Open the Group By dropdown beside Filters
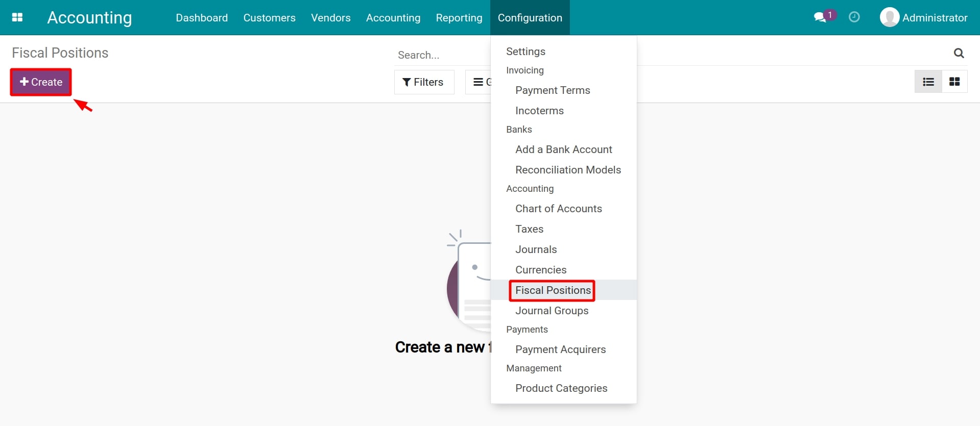980x426 pixels. click(x=479, y=82)
